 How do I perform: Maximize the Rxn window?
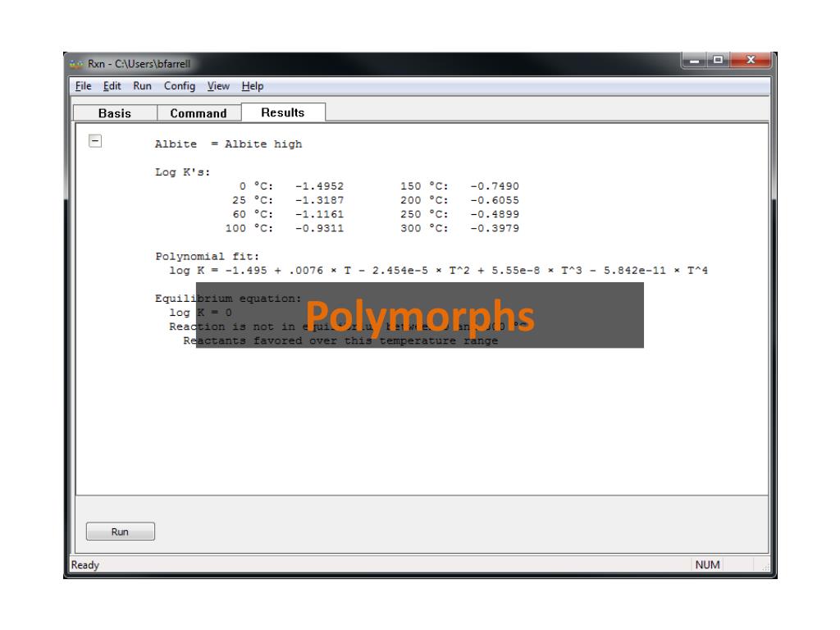pyautogui.click(x=719, y=60)
